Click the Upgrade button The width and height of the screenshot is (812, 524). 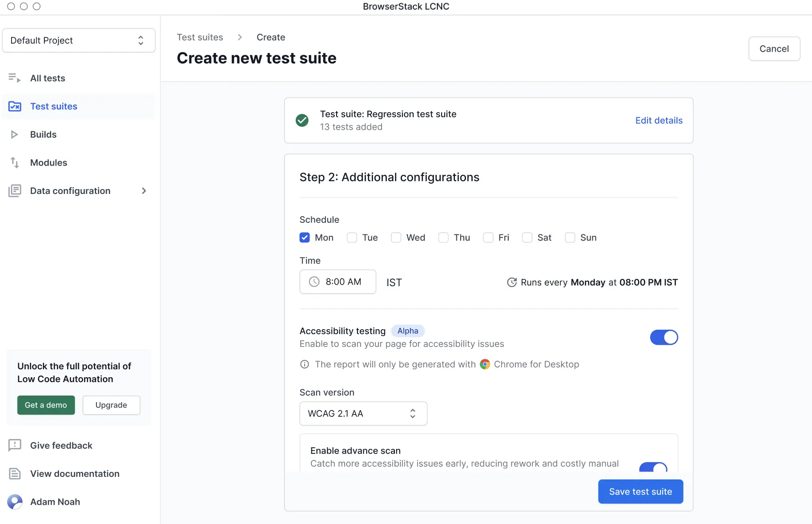(111, 405)
